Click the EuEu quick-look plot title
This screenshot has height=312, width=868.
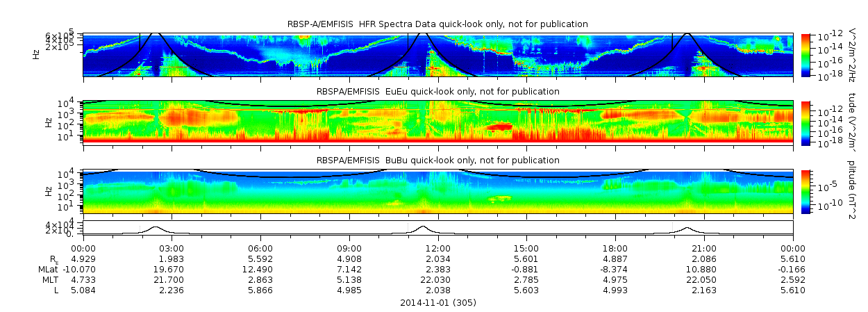pos(437,92)
